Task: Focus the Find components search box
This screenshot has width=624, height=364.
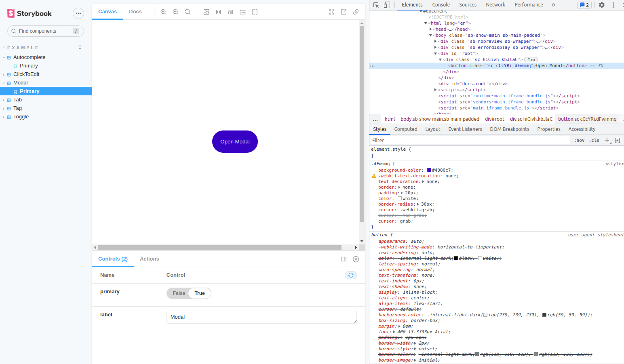Action: coord(46,31)
